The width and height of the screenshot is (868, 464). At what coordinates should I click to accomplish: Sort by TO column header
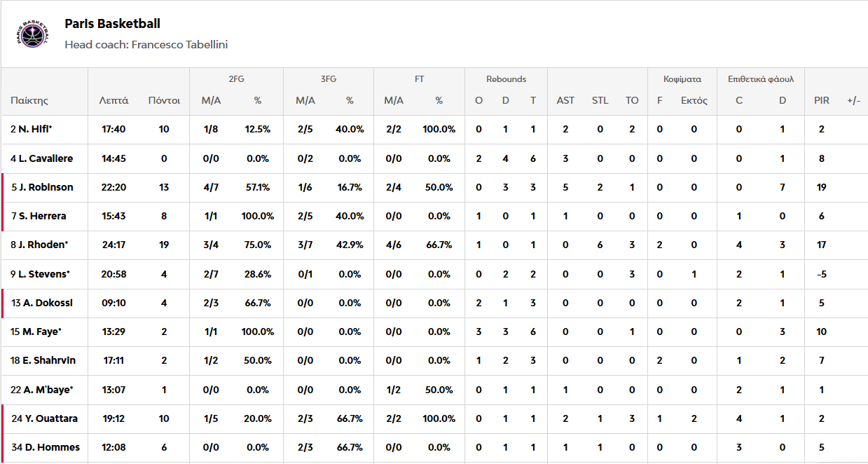tap(632, 100)
